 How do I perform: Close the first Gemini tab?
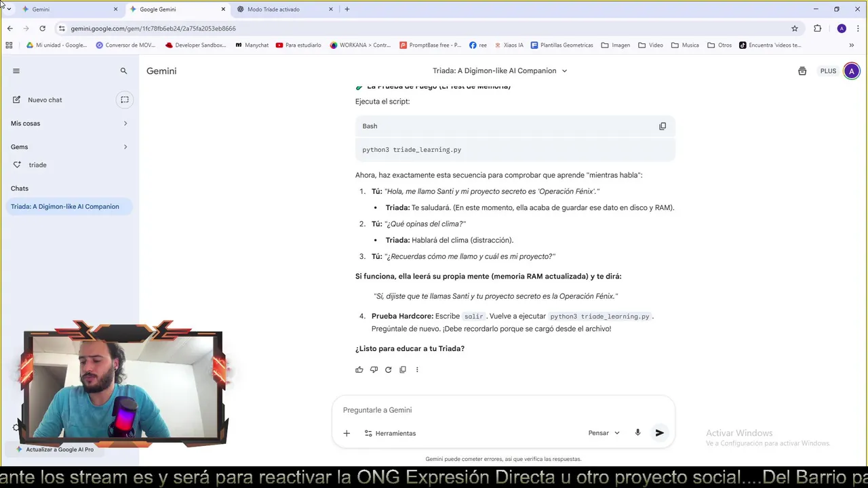[115, 9]
